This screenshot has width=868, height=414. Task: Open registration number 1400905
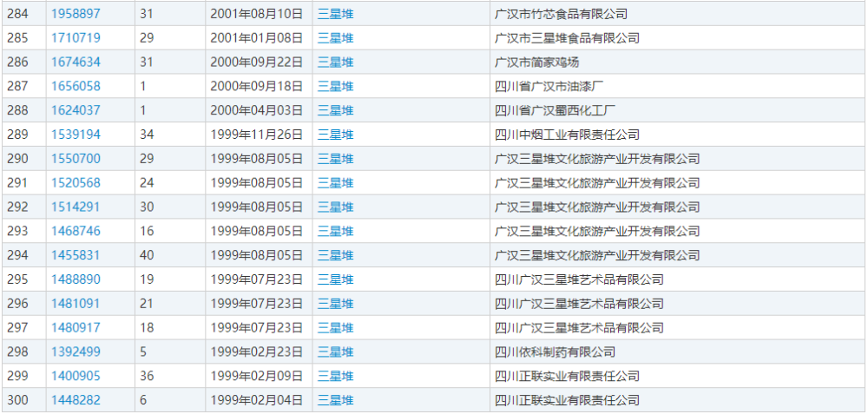[x=76, y=376]
